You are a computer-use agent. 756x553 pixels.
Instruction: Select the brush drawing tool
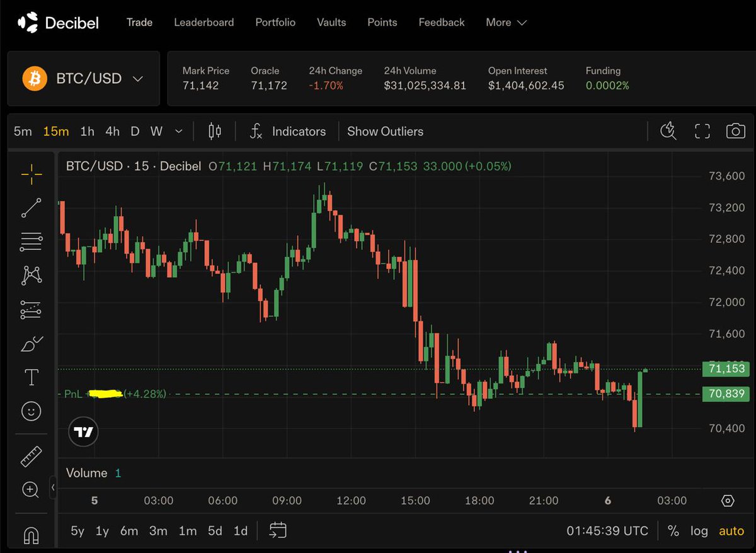tap(31, 344)
